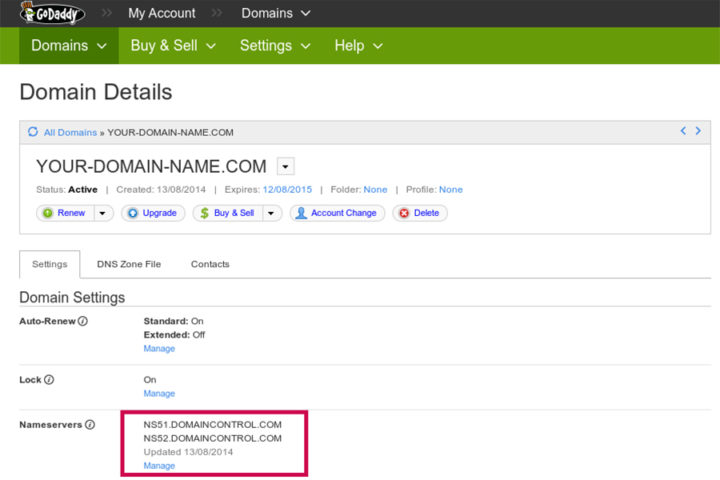Viewport: 720px width, 480px height.
Task: Click Manage link under Nameservers
Action: click(159, 466)
